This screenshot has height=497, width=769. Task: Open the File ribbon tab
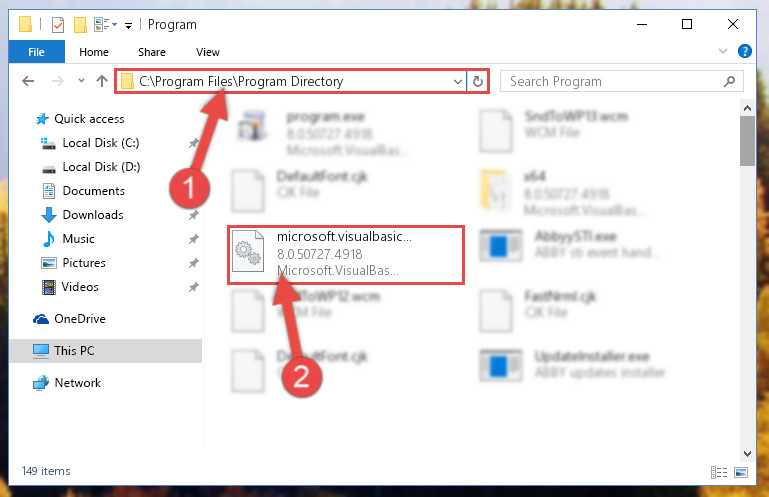coord(36,52)
